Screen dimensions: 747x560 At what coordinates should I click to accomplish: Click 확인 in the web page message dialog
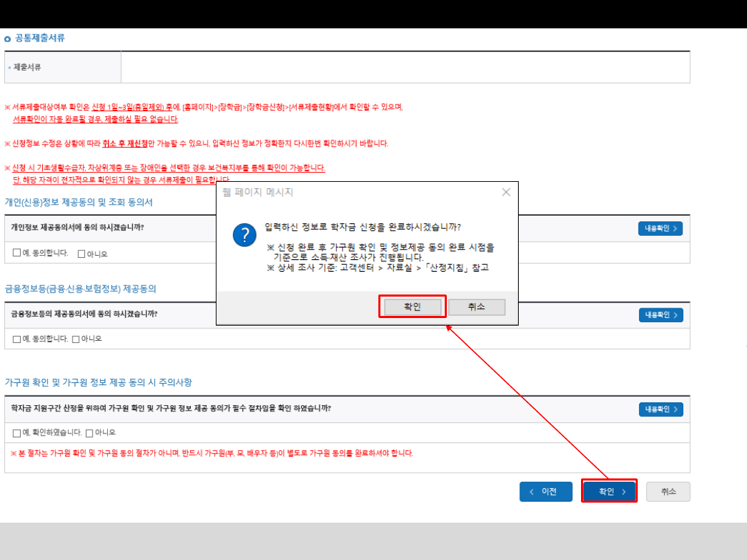[412, 307]
